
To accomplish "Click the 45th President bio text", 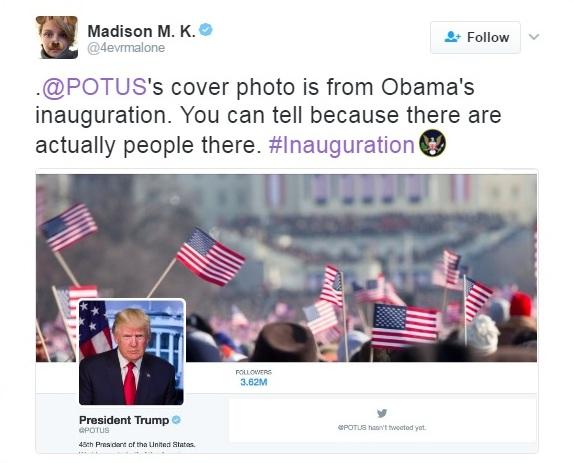I will [137, 445].
